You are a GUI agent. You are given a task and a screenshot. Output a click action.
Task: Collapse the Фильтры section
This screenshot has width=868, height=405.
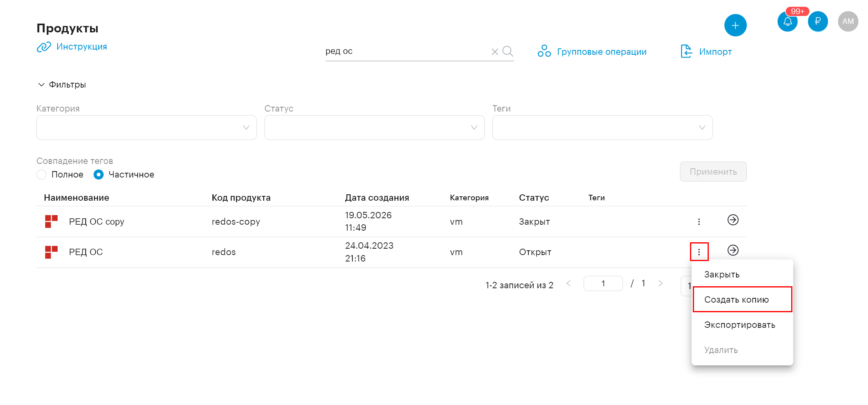(x=62, y=85)
